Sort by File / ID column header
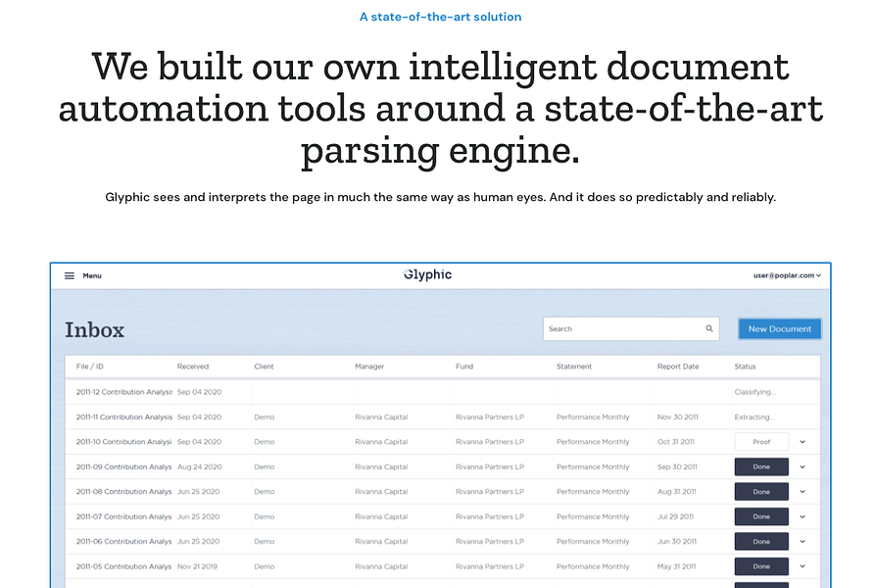The image size is (875, 588). pos(90,367)
